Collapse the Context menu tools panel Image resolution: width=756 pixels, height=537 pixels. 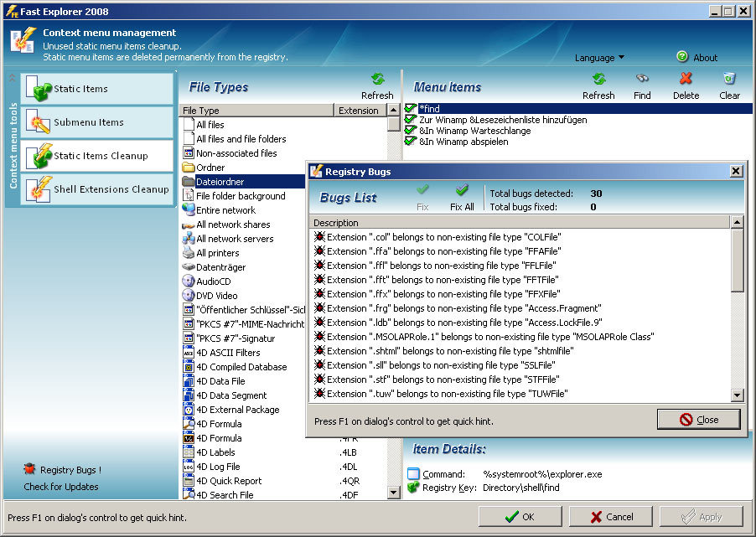tap(12, 78)
